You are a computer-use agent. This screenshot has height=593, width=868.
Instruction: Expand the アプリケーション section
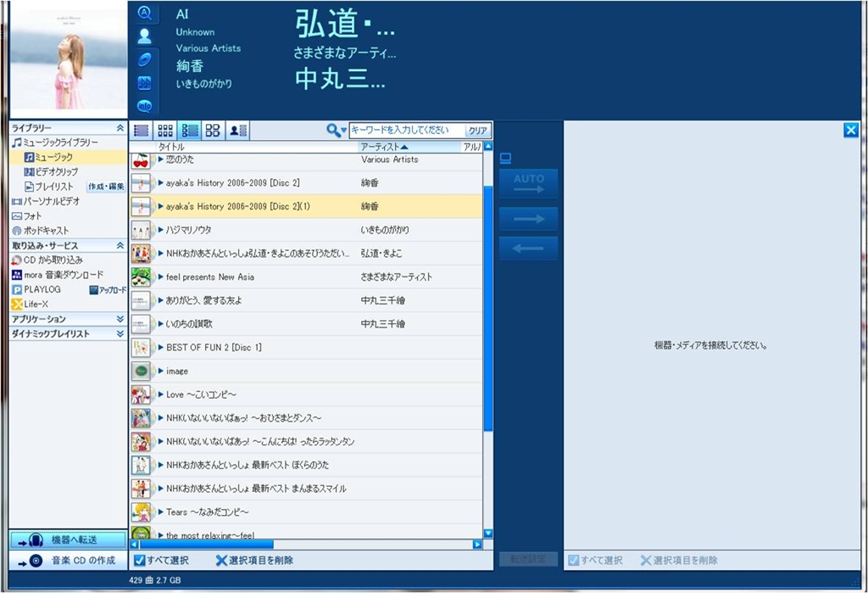click(120, 319)
